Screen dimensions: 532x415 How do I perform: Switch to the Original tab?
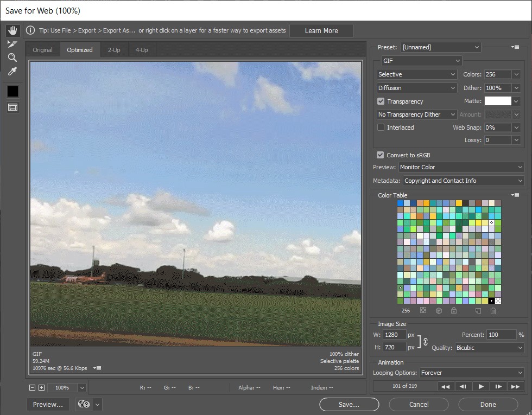point(42,50)
